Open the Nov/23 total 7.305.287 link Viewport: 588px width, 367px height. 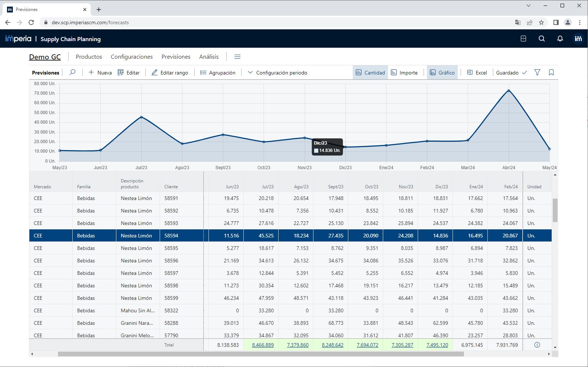coord(402,345)
